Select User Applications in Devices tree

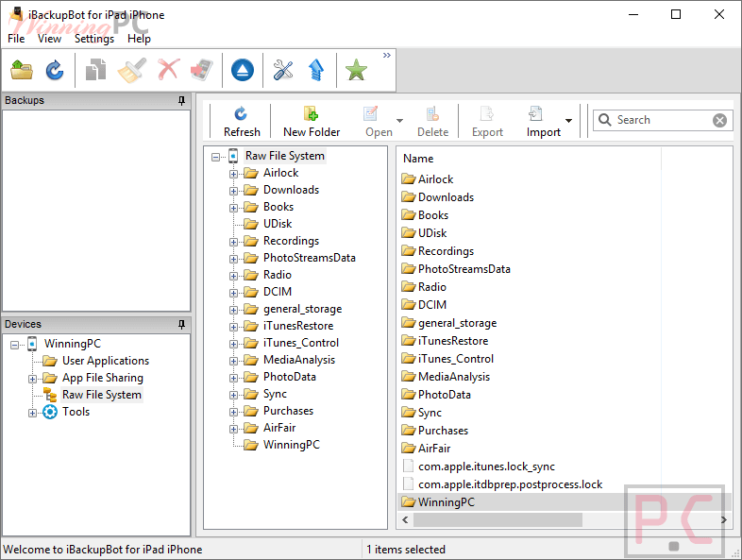coord(106,361)
